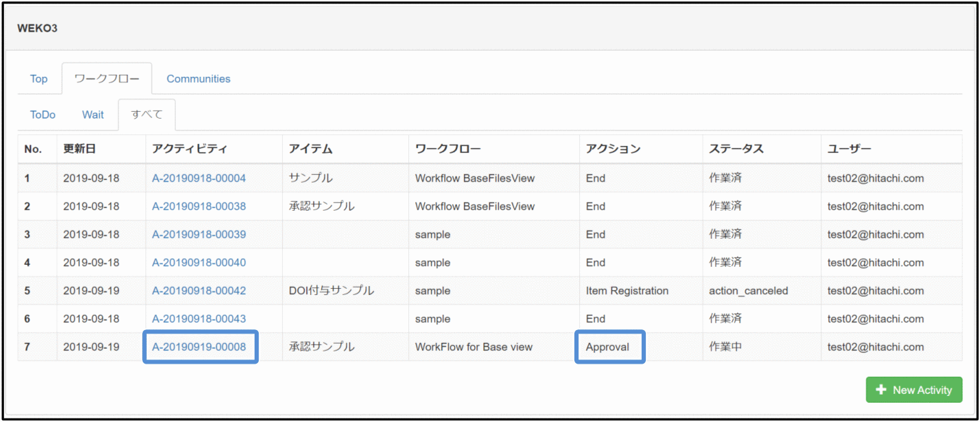This screenshot has width=980, height=422.
Task: Open activity link A-20190918-00038
Action: pyautogui.click(x=198, y=207)
